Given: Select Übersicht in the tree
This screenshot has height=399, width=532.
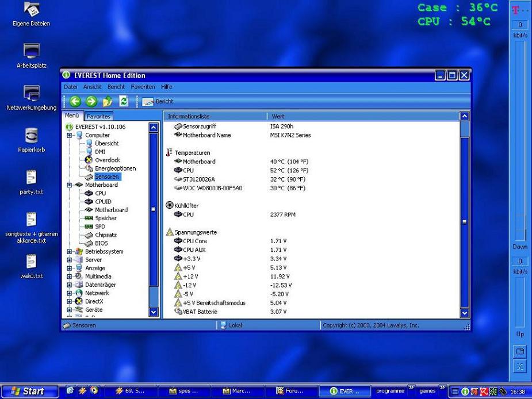Looking at the screenshot, I should (x=106, y=144).
